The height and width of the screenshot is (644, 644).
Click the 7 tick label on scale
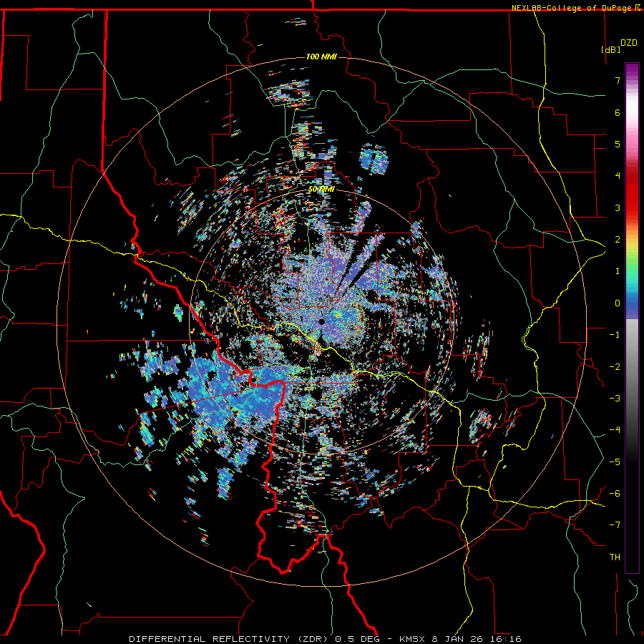click(618, 80)
